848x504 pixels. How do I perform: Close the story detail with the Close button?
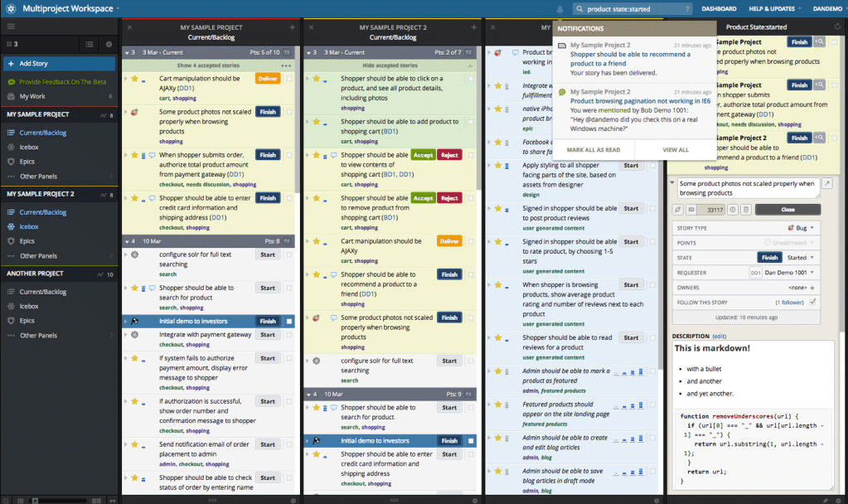787,209
